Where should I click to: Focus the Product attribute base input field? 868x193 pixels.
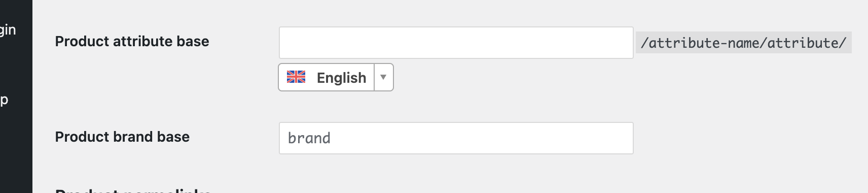click(456, 43)
